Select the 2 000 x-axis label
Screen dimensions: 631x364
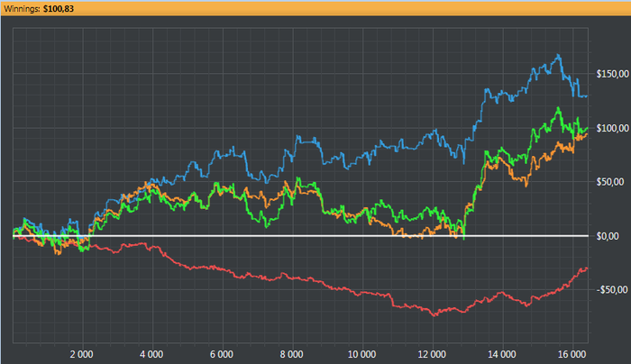click(x=81, y=354)
